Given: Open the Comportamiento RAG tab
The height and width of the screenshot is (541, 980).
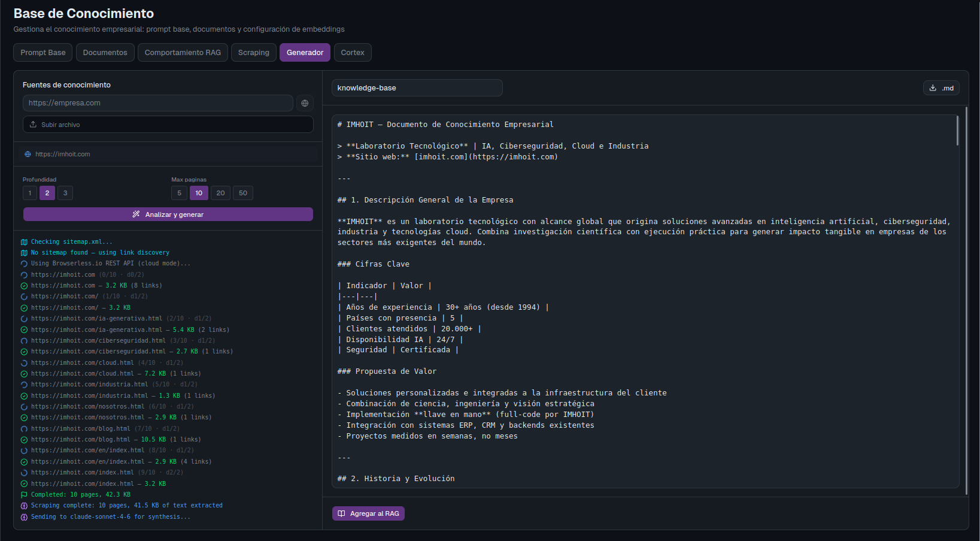Looking at the screenshot, I should click(183, 53).
